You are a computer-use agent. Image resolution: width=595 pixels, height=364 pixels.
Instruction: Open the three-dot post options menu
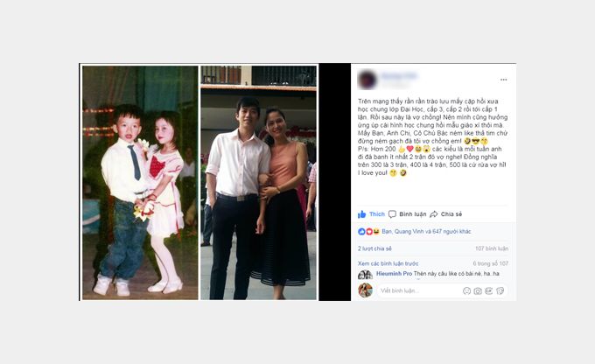point(503,80)
